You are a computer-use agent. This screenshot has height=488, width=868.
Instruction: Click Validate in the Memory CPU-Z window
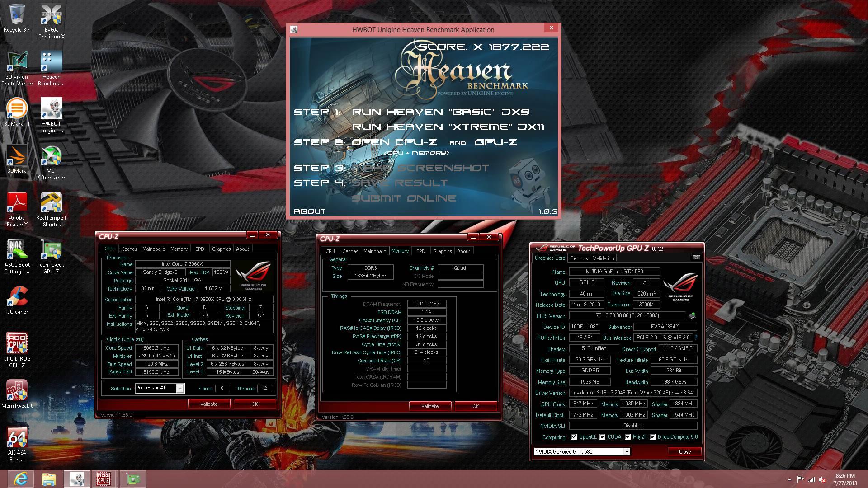[x=430, y=406]
